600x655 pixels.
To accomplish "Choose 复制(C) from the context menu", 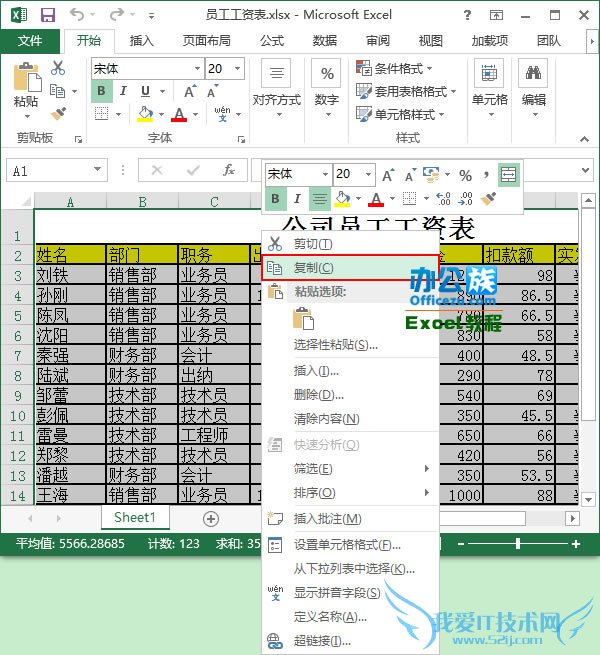I will pyautogui.click(x=313, y=268).
